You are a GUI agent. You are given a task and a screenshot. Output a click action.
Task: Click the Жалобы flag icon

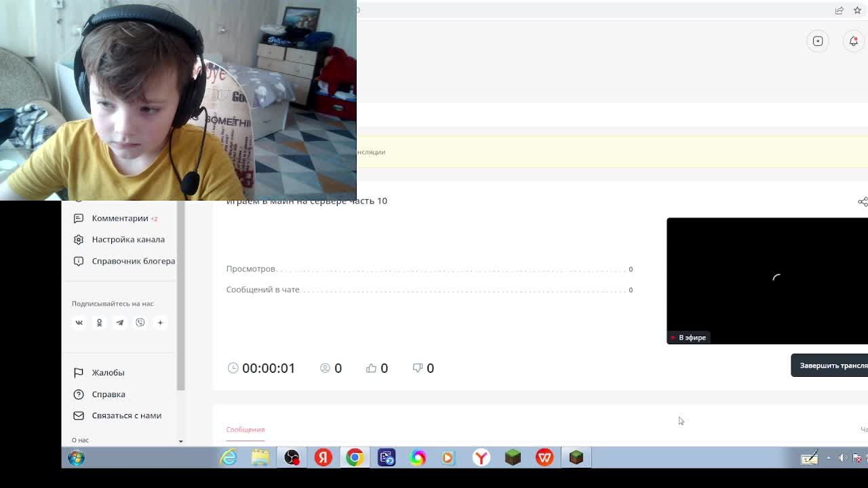pyautogui.click(x=79, y=373)
